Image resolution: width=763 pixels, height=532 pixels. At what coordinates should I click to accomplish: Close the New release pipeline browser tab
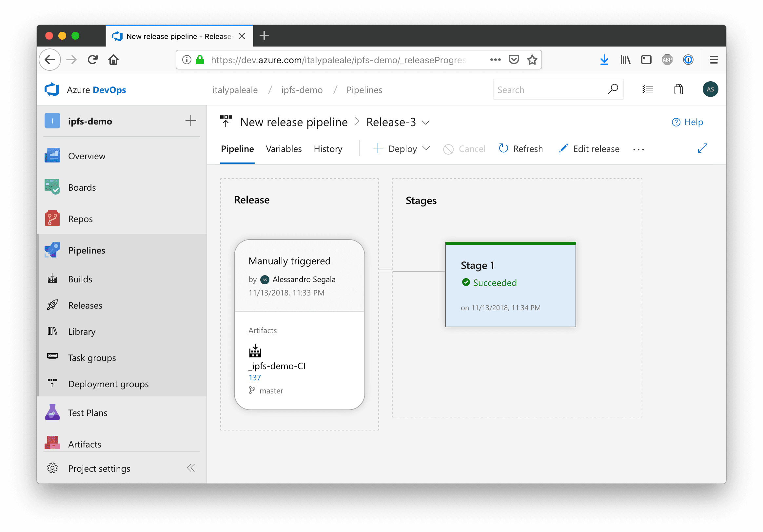coord(242,36)
